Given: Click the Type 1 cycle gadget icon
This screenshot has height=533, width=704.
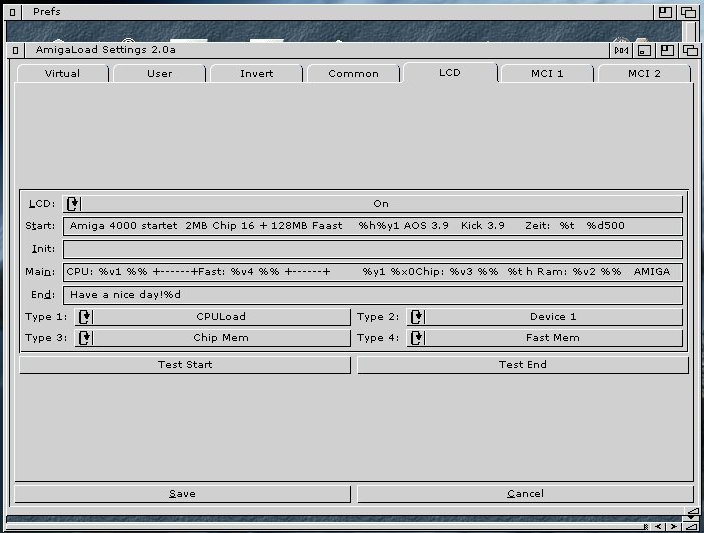Looking at the screenshot, I should click(85, 317).
